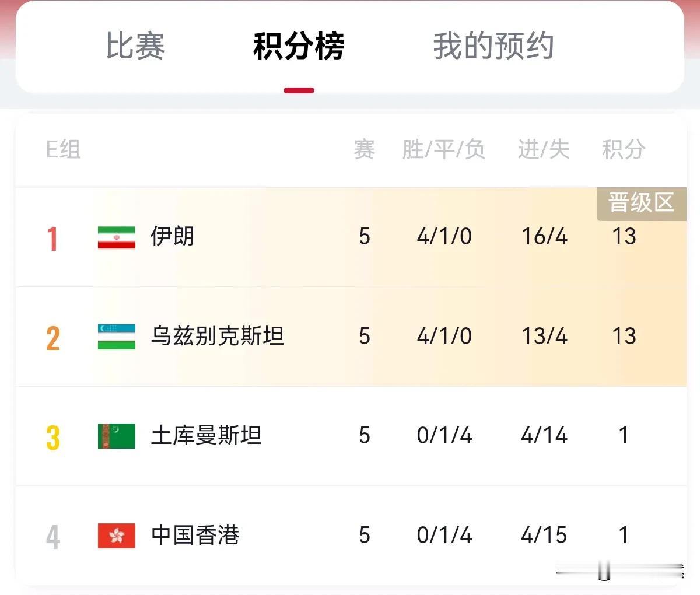This screenshot has height=595, width=700.
Task: Switch to the 比赛 tab
Action: point(135,46)
